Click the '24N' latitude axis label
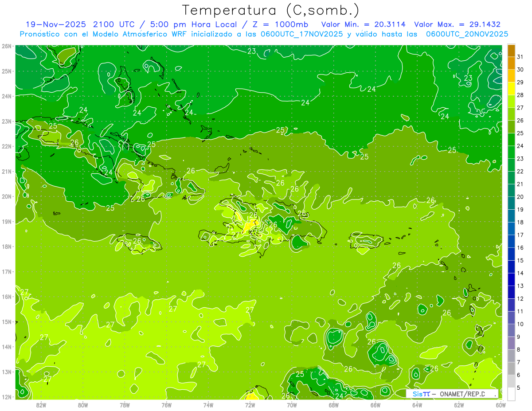532x411 pixels. tap(7, 96)
